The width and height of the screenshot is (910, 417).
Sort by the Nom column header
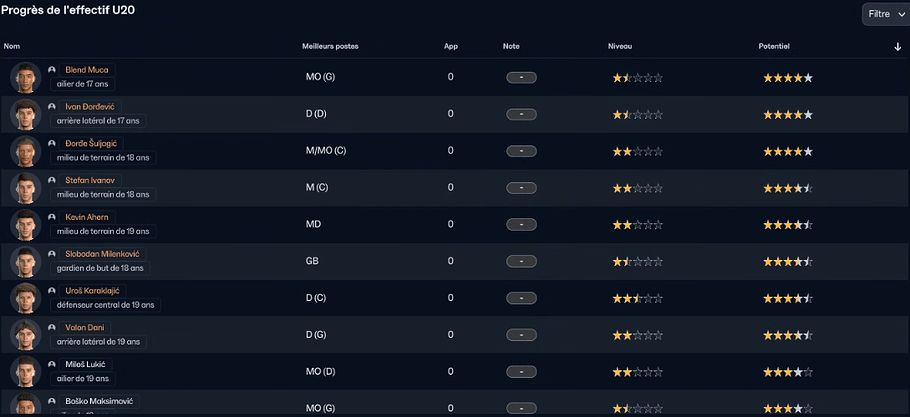point(12,46)
